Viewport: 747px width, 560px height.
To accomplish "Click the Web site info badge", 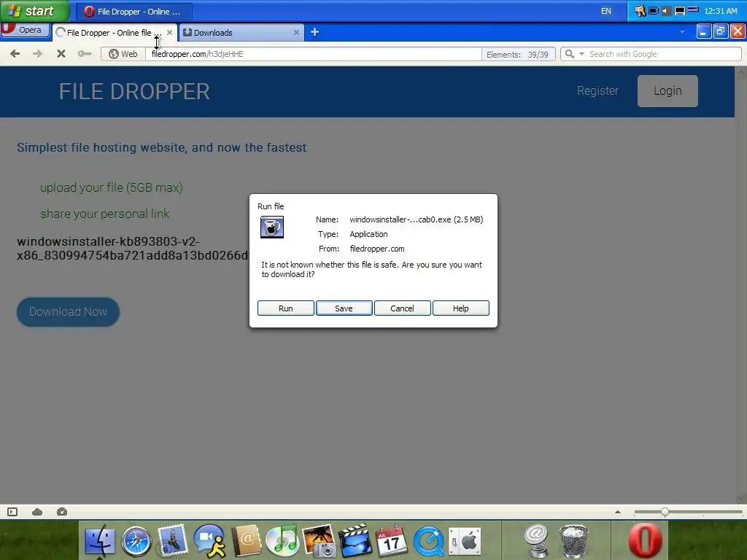I will [123, 54].
